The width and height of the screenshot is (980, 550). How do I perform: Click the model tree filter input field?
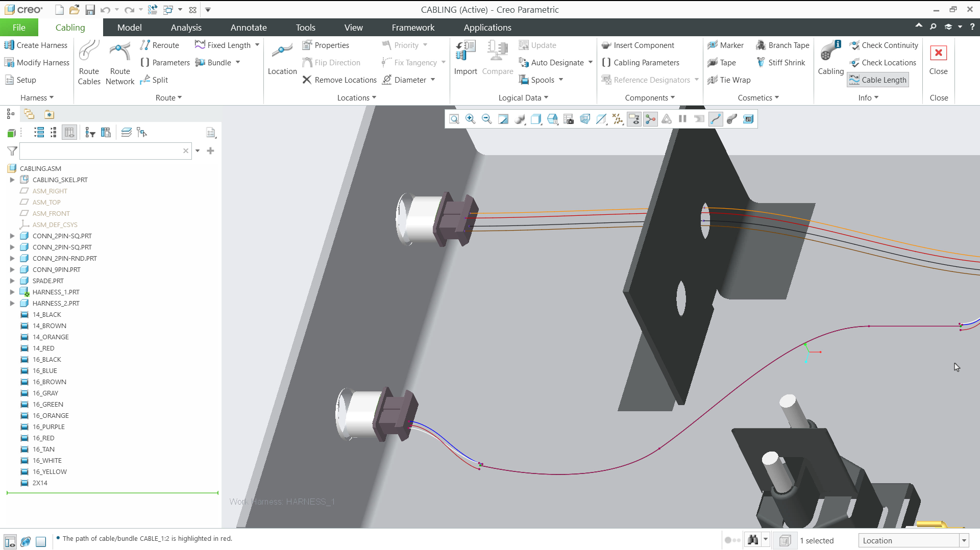[x=101, y=151]
